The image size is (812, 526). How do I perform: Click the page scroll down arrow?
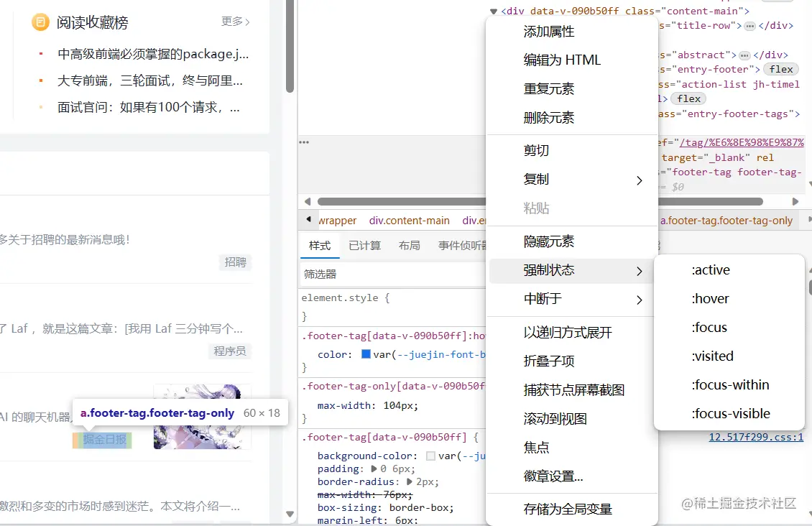290,514
